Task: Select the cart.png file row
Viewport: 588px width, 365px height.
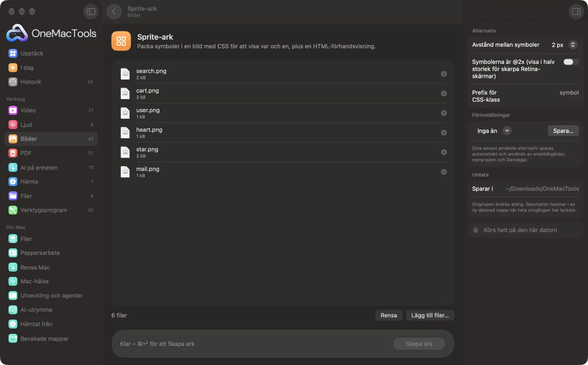Action: (x=284, y=93)
